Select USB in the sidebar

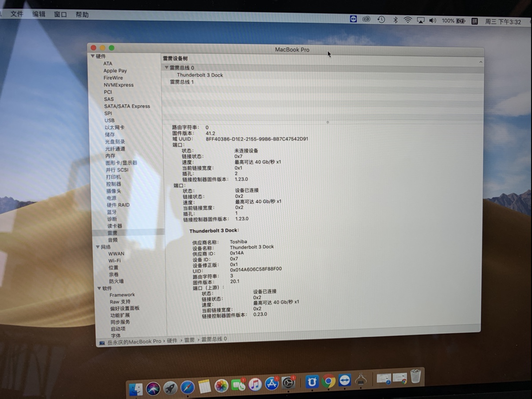pyautogui.click(x=110, y=120)
